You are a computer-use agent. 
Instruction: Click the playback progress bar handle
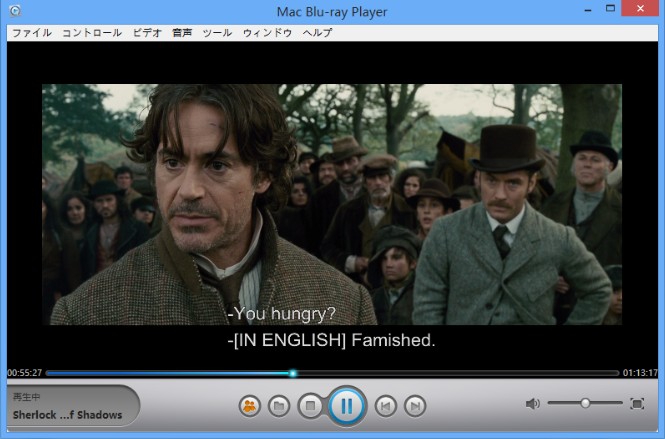coord(293,373)
